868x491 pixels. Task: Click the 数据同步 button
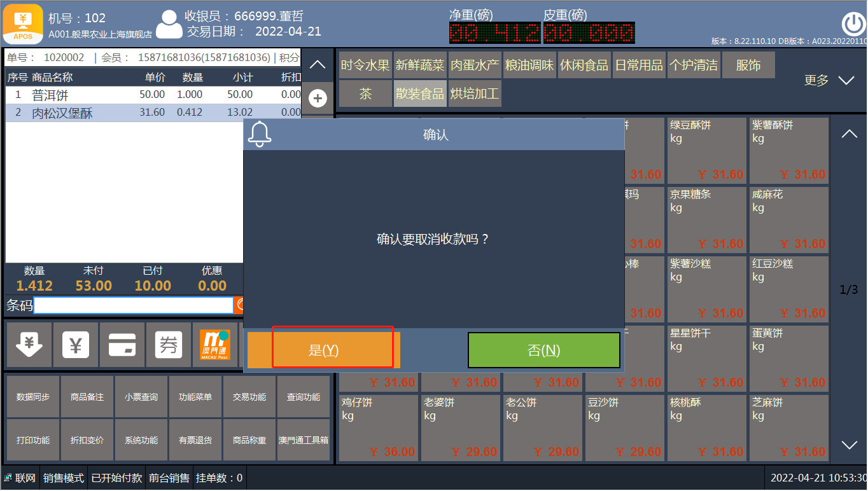(x=33, y=397)
